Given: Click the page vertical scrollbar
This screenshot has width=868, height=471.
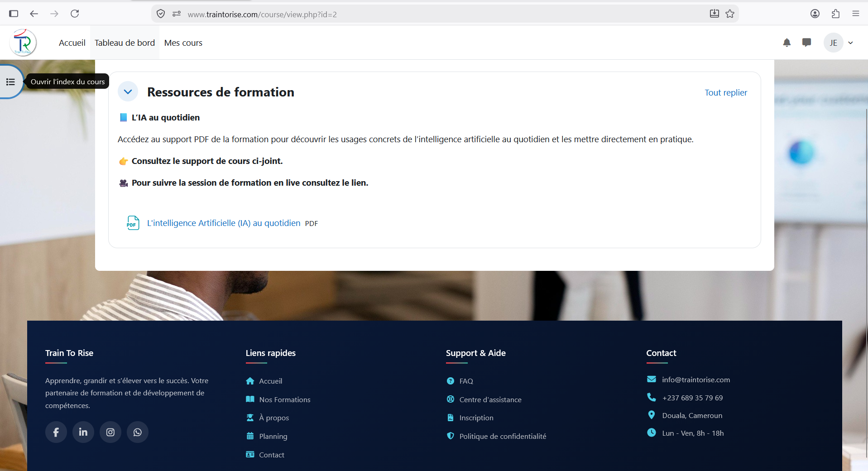Looking at the screenshot, I should click(866, 283).
